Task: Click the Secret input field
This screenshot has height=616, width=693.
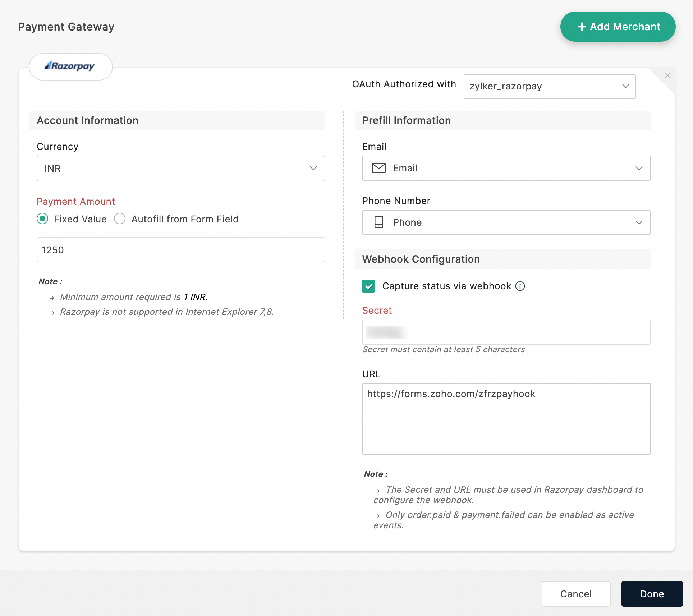Action: [x=506, y=332]
